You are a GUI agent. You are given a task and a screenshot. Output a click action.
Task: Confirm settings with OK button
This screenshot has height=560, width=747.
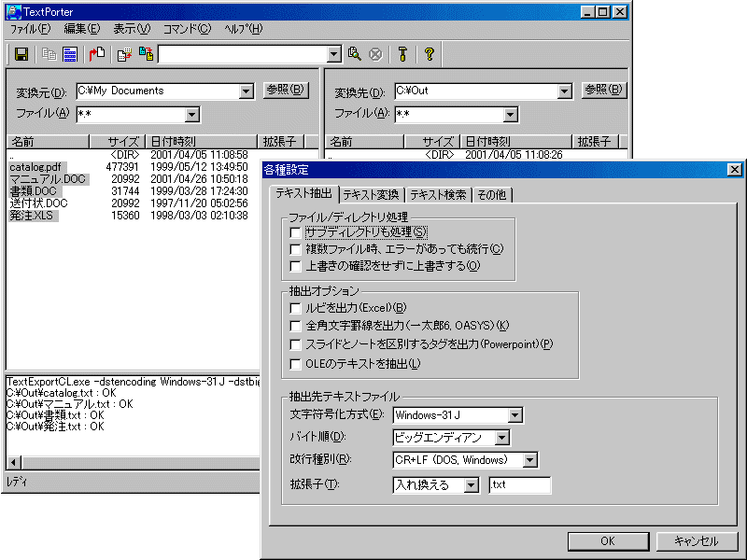608,541
